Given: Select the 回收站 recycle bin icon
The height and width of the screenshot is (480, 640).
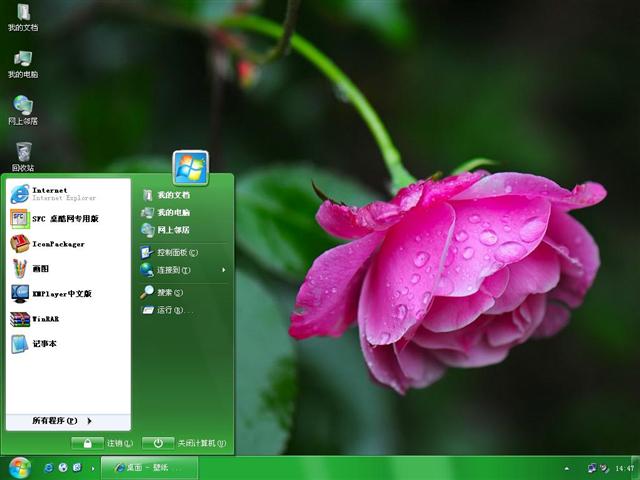Looking at the screenshot, I should pos(23,157).
